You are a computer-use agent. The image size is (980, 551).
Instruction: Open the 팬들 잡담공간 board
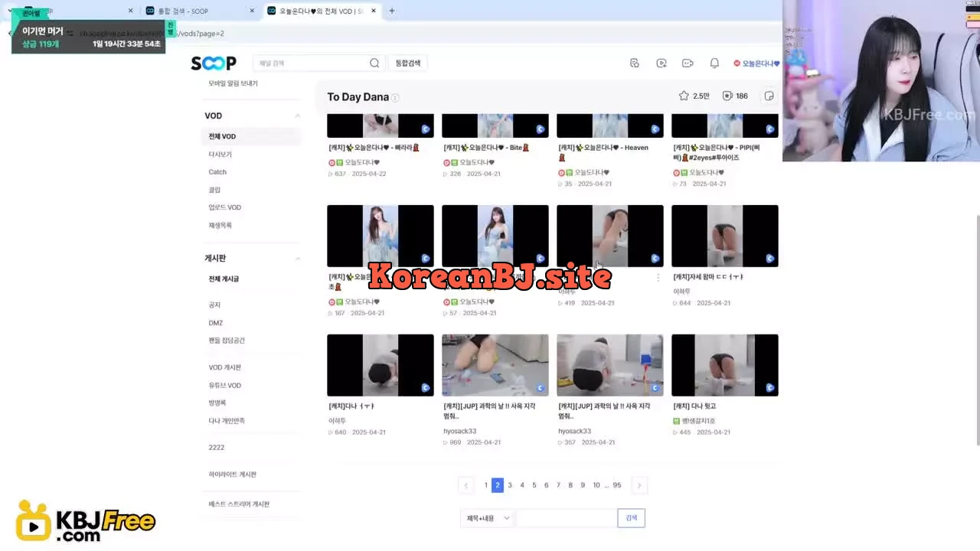pos(227,341)
